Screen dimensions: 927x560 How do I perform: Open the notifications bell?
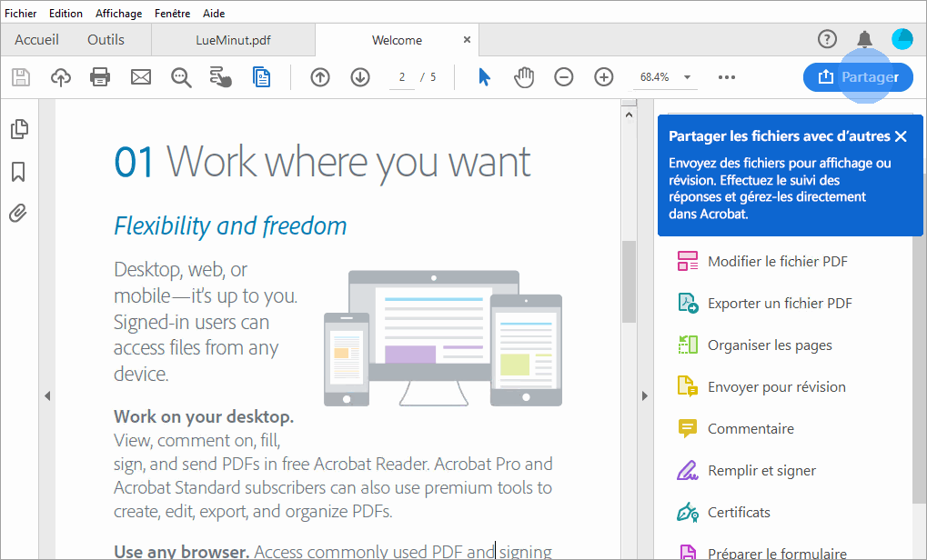(x=864, y=39)
